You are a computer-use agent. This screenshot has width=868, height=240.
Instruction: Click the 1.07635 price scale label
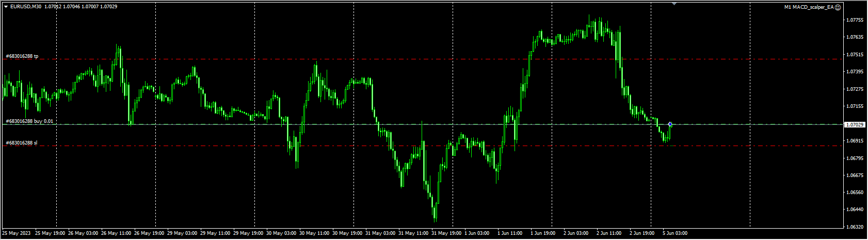coord(855,37)
